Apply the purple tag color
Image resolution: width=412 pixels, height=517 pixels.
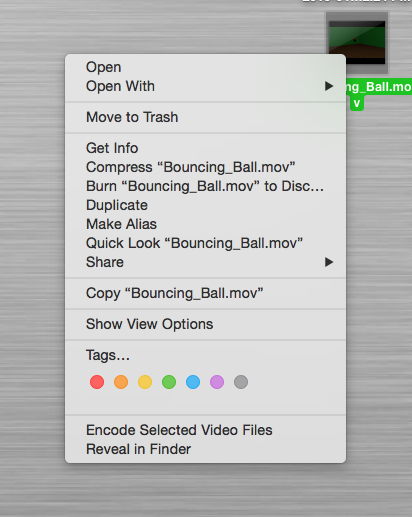pyautogui.click(x=217, y=382)
